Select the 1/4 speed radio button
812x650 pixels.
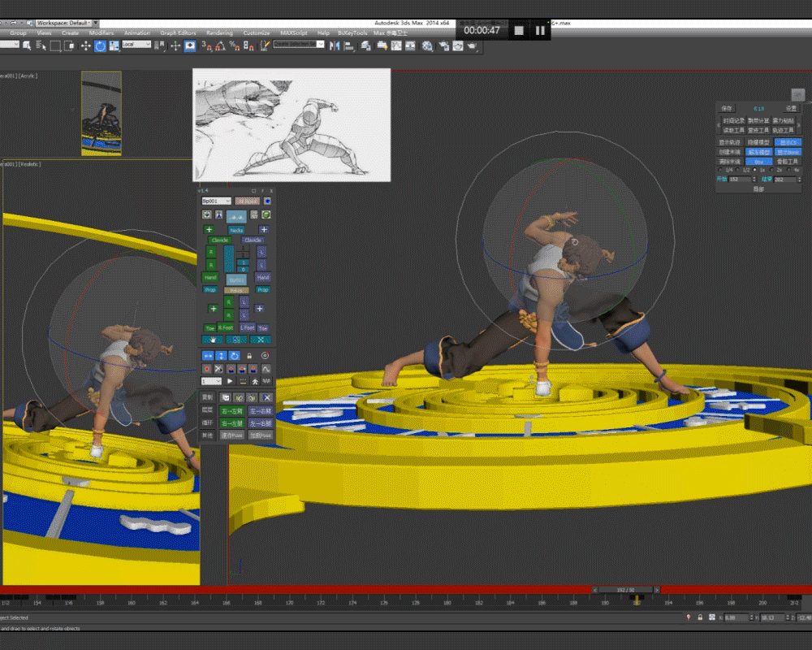[720, 170]
